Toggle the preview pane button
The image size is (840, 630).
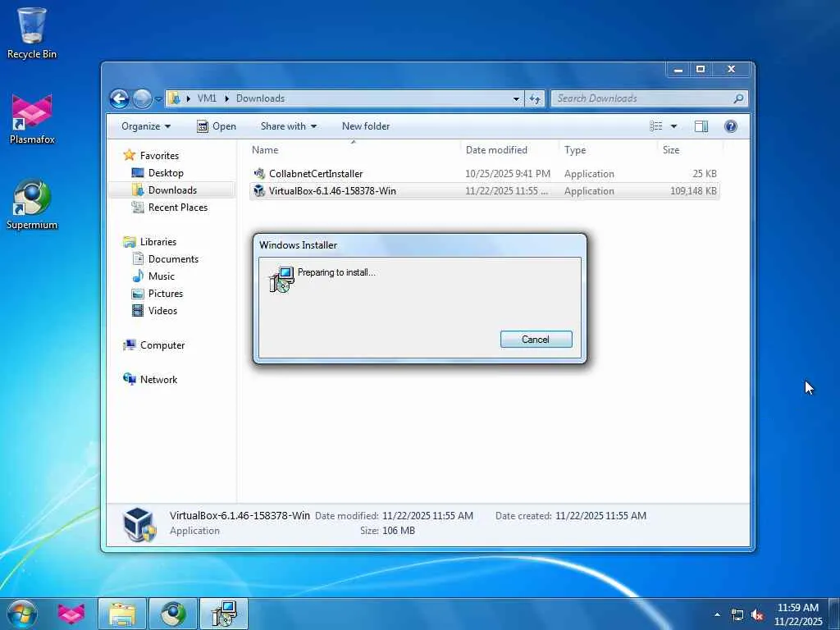[701, 126]
